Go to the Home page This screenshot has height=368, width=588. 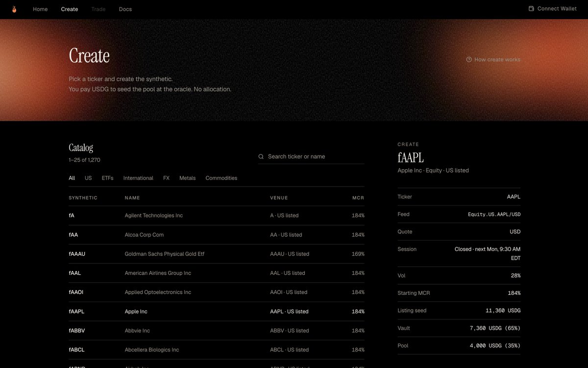click(x=40, y=9)
